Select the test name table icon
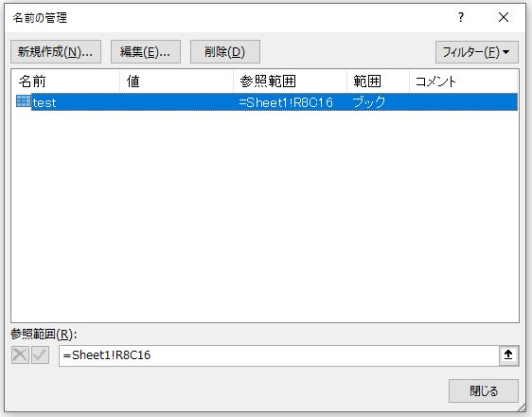This screenshot has height=417, width=532. click(x=24, y=101)
